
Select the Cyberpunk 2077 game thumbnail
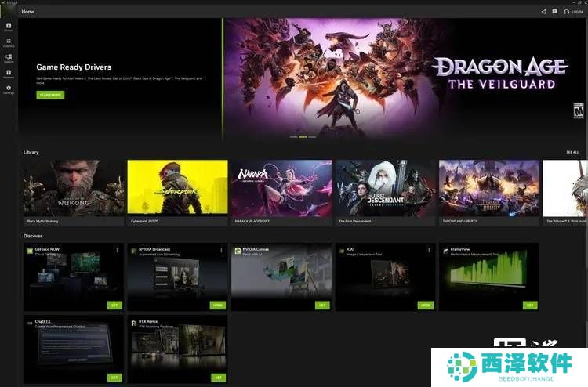point(177,188)
